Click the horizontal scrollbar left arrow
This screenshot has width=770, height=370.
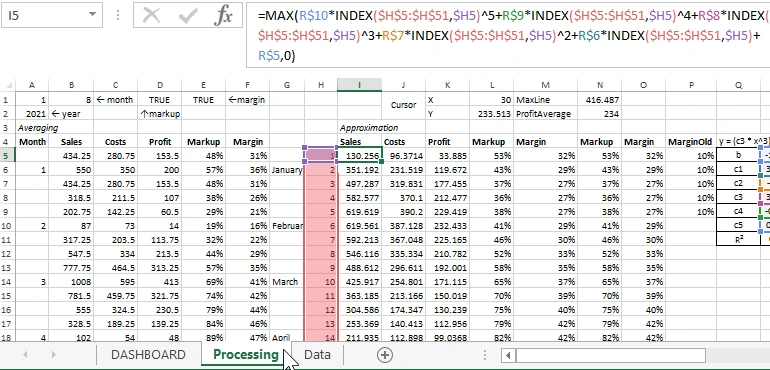tap(508, 355)
